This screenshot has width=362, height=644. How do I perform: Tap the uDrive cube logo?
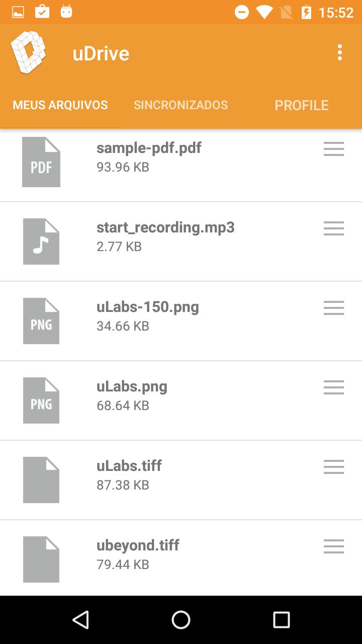[29, 52]
